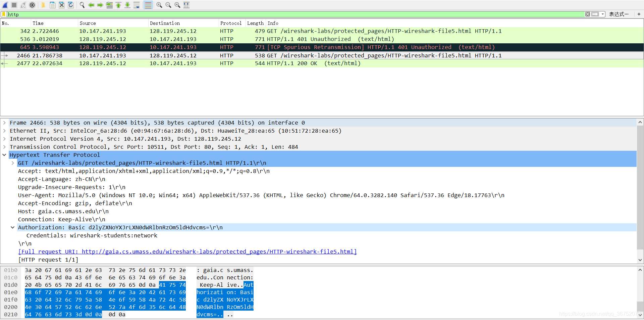
Task: Sort by the Info column header
Action: click(x=454, y=23)
